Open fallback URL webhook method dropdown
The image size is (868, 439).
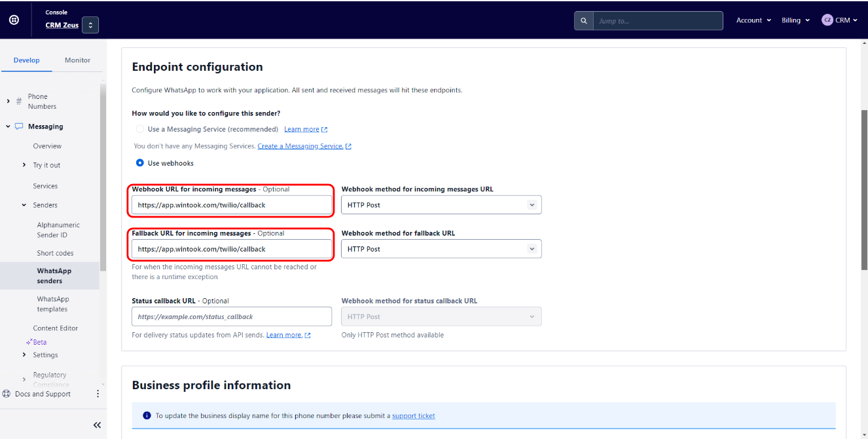(x=441, y=249)
